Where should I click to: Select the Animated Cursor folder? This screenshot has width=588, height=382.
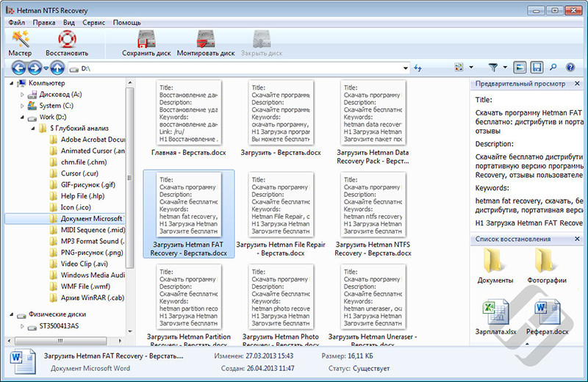[x=87, y=151]
